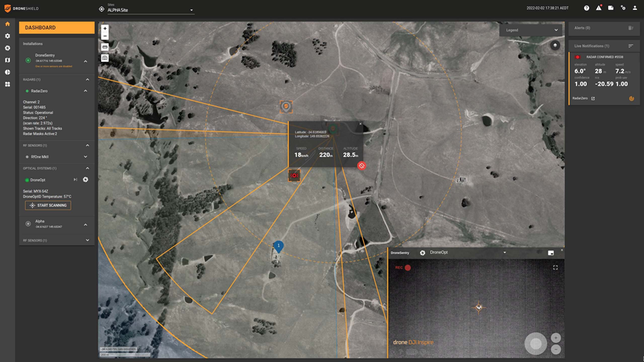Toggle the Alpha installation status circle
Image resolution: width=644 pixels, height=362 pixels.
point(28,224)
